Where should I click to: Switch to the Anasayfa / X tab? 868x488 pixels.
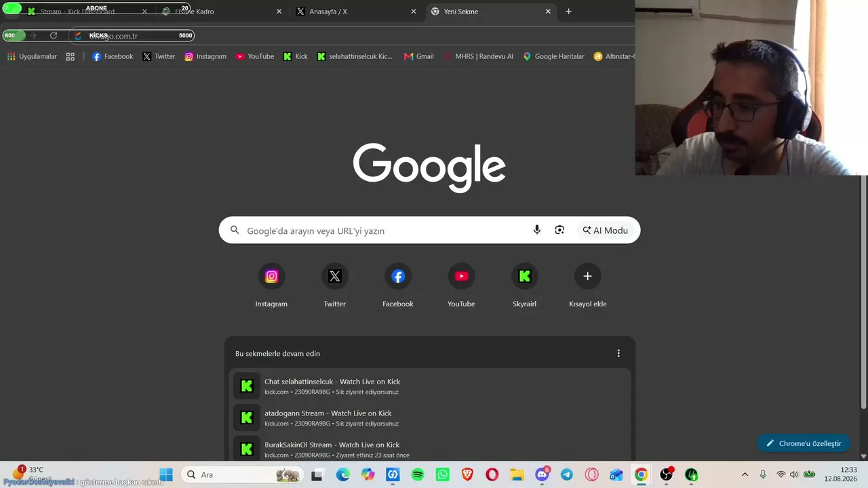[356, 12]
